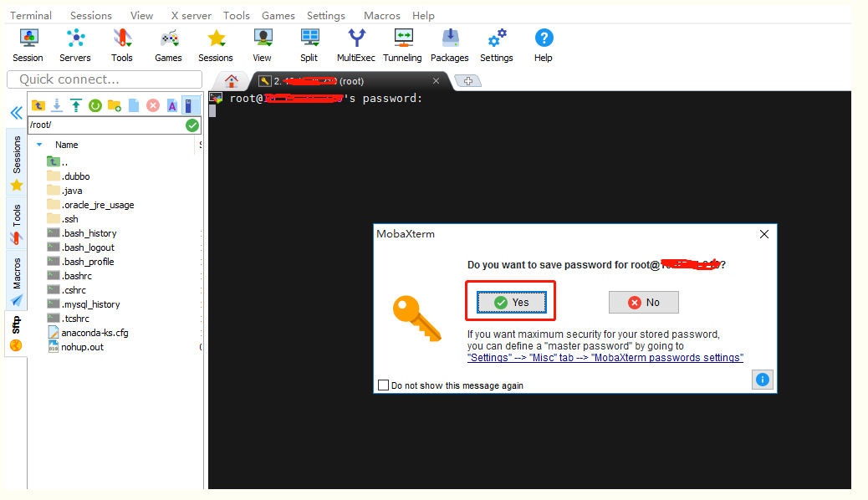This screenshot has width=868, height=500.
Task: Click the rename 'A' file icon
Action: (172, 105)
